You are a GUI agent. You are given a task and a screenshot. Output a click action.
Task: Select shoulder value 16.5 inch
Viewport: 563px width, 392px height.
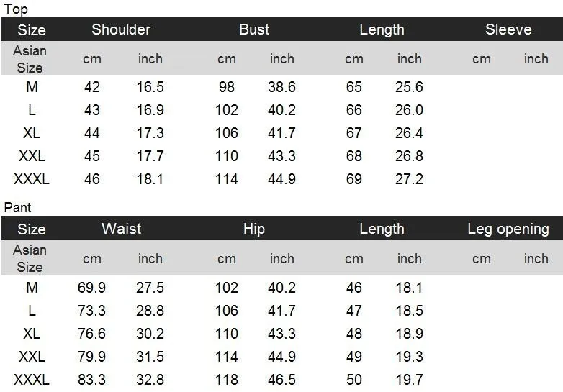(x=150, y=87)
